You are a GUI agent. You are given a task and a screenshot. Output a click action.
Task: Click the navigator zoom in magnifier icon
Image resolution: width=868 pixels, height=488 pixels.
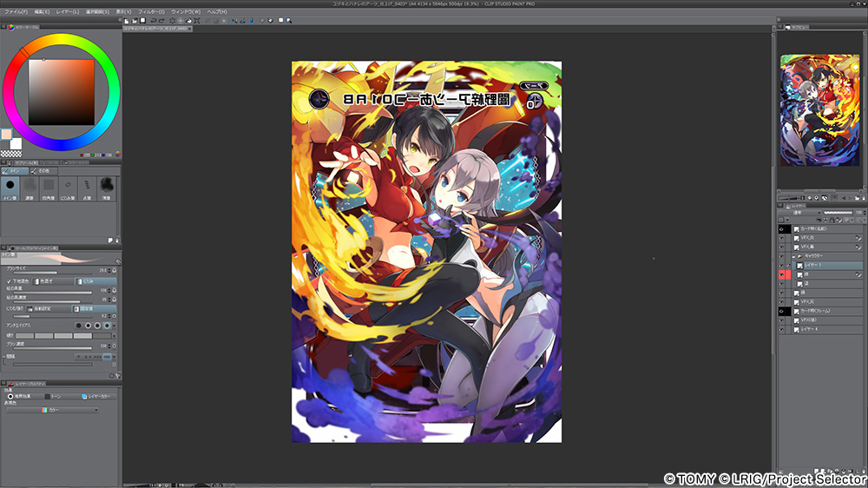click(817, 198)
